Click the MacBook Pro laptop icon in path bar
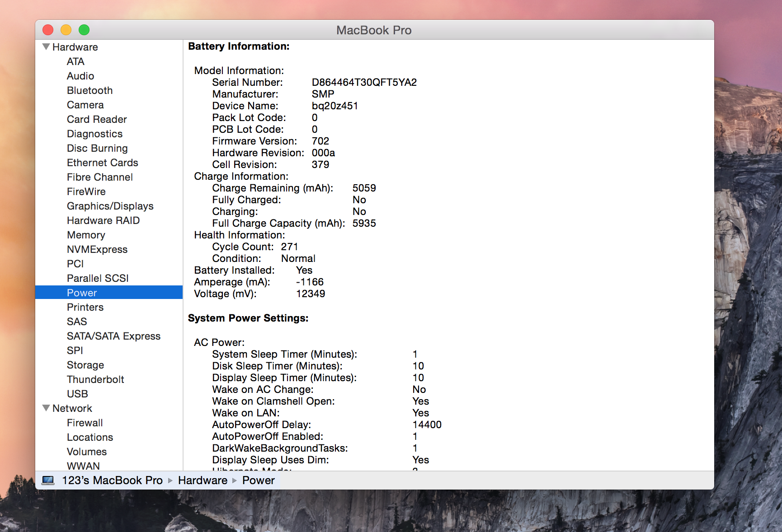Screen dimensions: 782x532 click(x=48, y=480)
